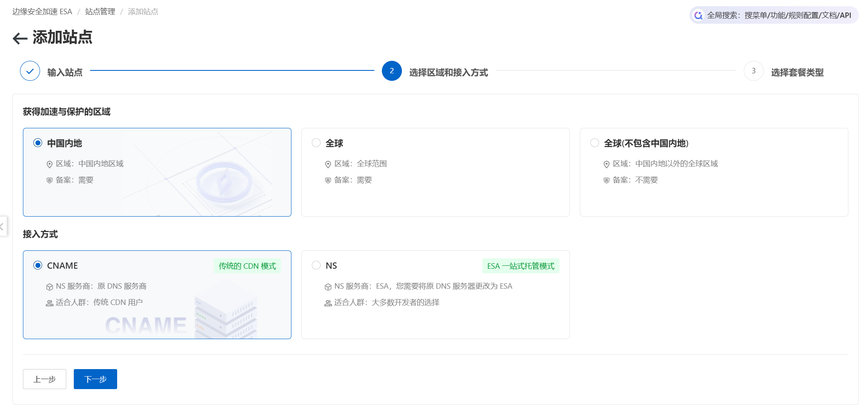The width and height of the screenshot is (868, 412).
Task: Click the 上一步 button
Action: click(45, 379)
